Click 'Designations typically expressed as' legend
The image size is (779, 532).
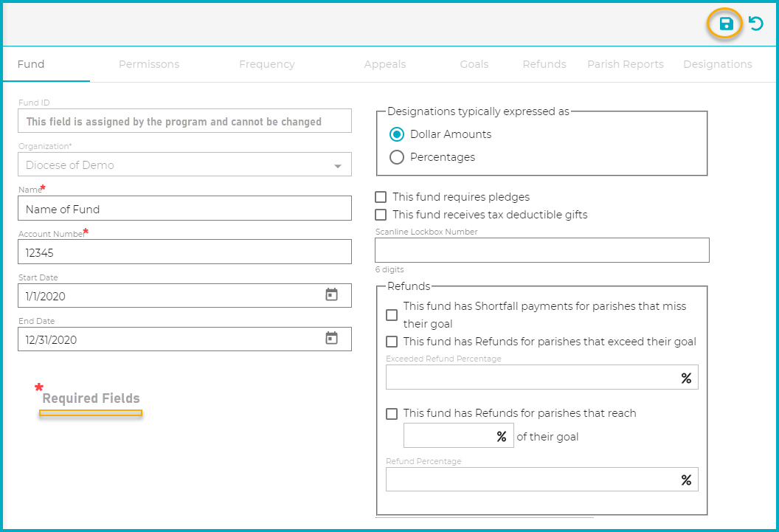tap(479, 111)
